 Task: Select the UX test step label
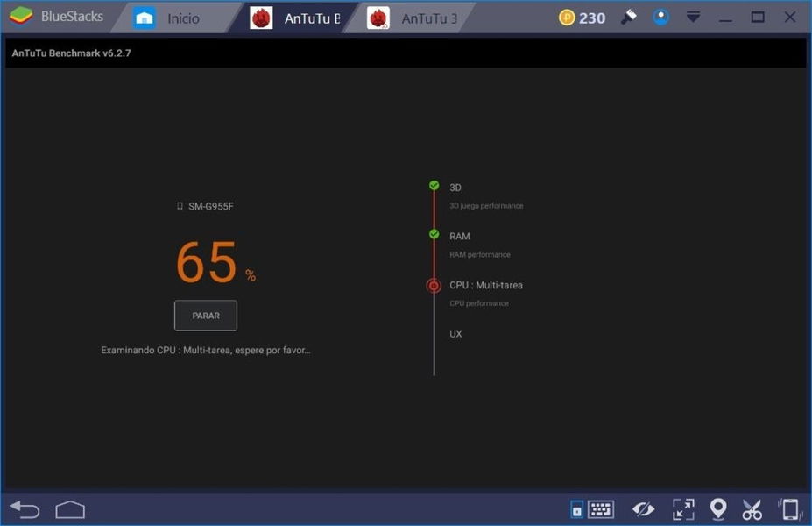(x=455, y=334)
